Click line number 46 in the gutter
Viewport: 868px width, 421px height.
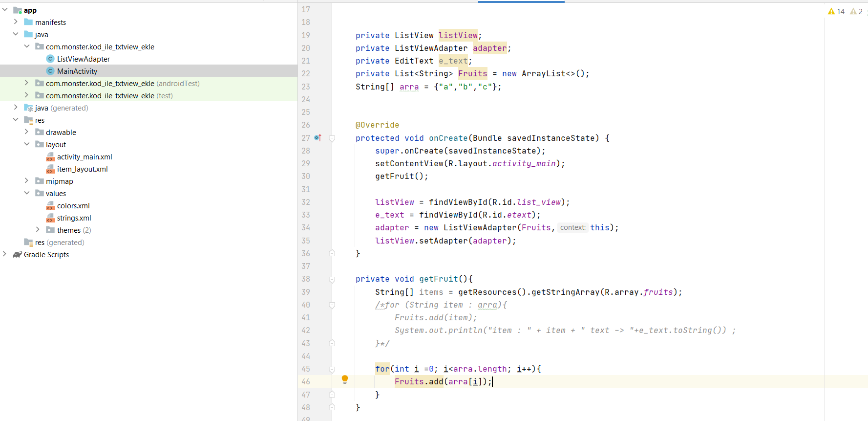306,381
